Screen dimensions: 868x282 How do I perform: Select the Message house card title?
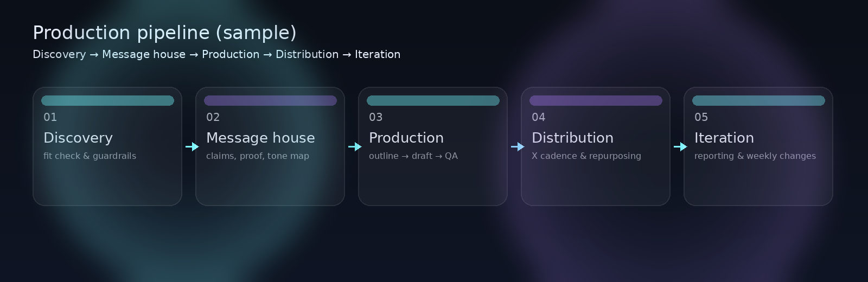(x=260, y=138)
